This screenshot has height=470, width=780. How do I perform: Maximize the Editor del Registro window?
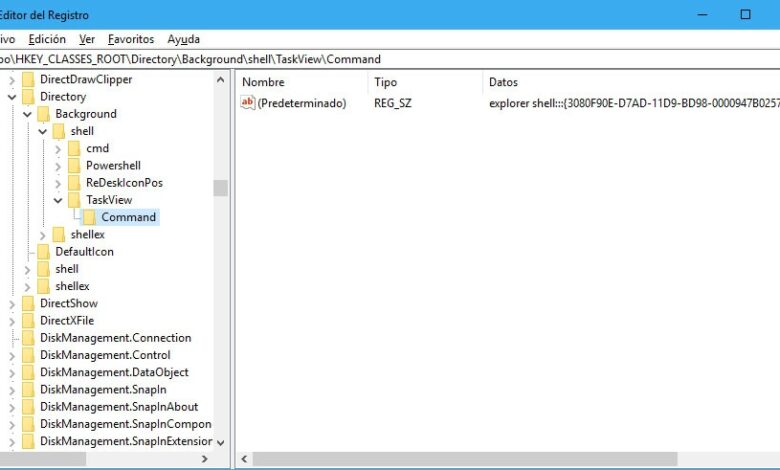pyautogui.click(x=745, y=14)
